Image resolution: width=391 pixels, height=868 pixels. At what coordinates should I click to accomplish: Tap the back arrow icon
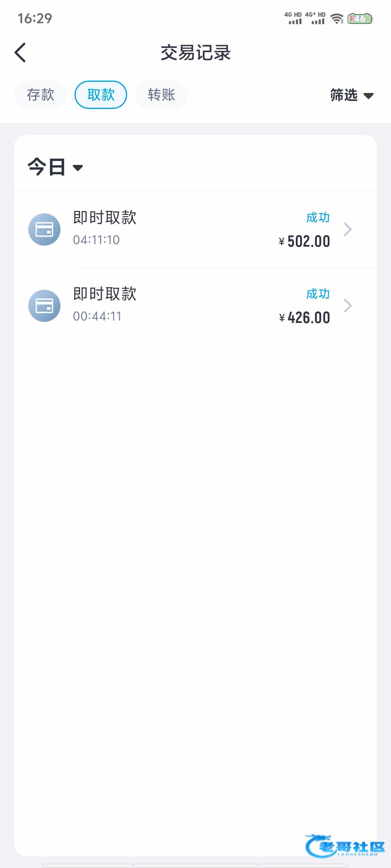[x=20, y=52]
